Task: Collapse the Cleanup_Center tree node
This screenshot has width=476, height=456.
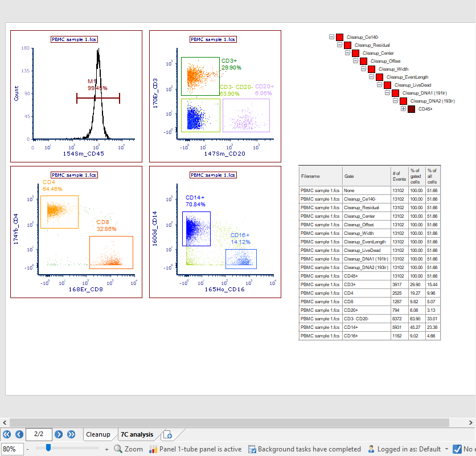Action: (347, 52)
